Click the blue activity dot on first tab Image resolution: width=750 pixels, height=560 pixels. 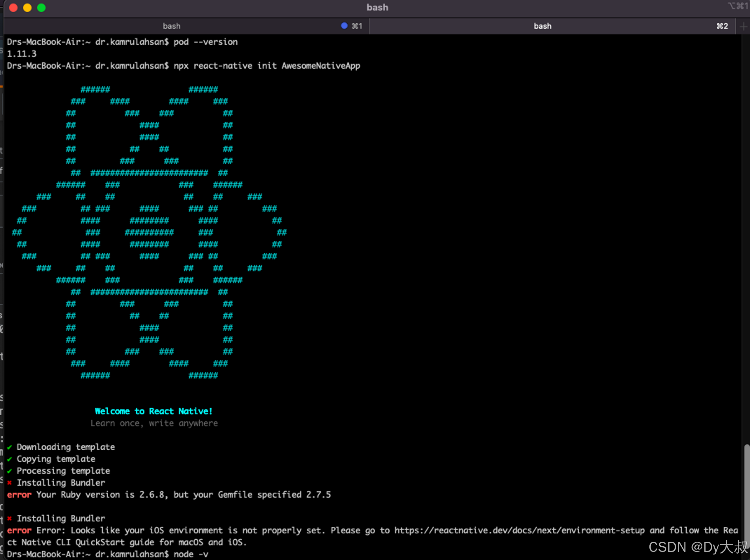344,26
